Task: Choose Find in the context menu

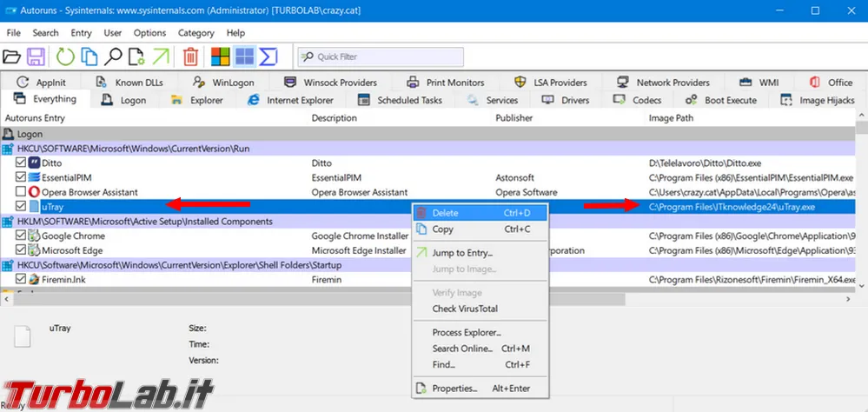Action: click(480, 365)
